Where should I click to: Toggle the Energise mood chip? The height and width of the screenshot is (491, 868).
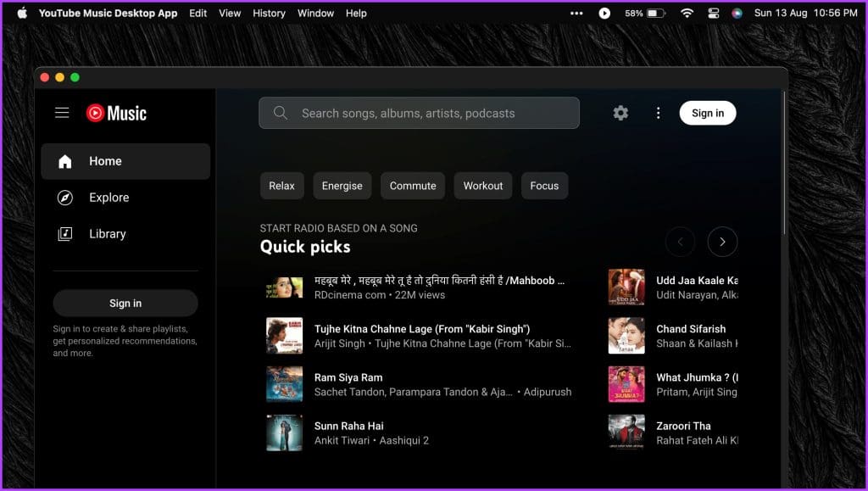[342, 186]
